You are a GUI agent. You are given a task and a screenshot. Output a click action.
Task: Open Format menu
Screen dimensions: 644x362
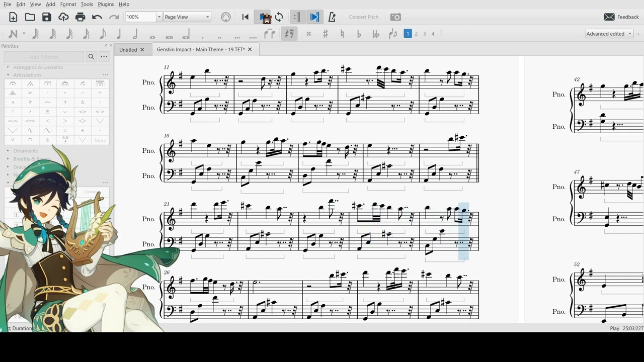point(68,4)
